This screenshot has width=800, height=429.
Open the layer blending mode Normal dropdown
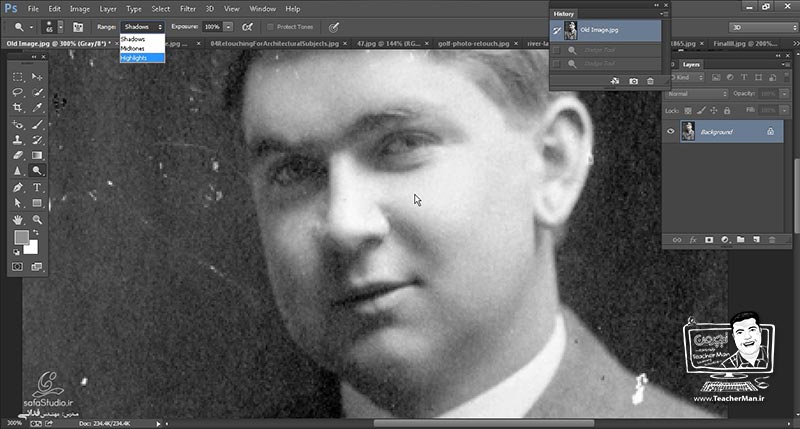697,94
